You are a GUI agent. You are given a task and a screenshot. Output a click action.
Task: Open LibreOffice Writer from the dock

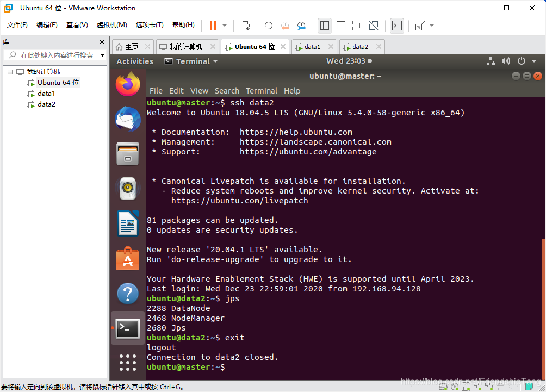click(128, 223)
